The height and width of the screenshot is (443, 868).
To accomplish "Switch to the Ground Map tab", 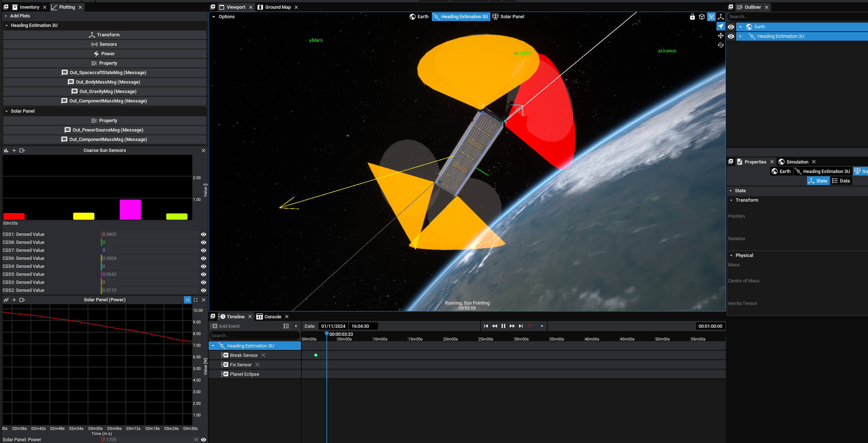I will 277,7.
